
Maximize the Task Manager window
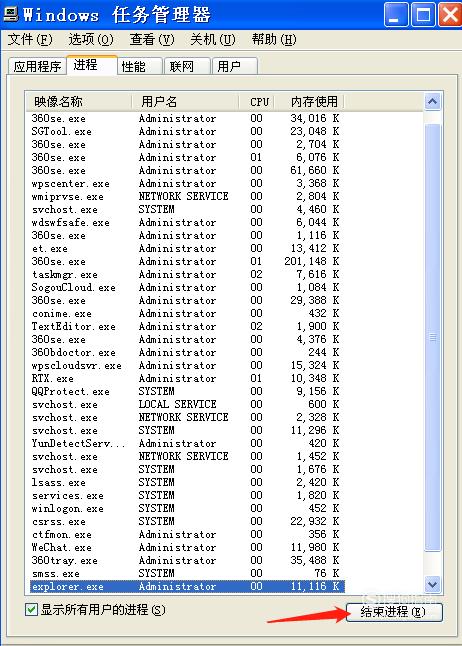(x=422, y=14)
